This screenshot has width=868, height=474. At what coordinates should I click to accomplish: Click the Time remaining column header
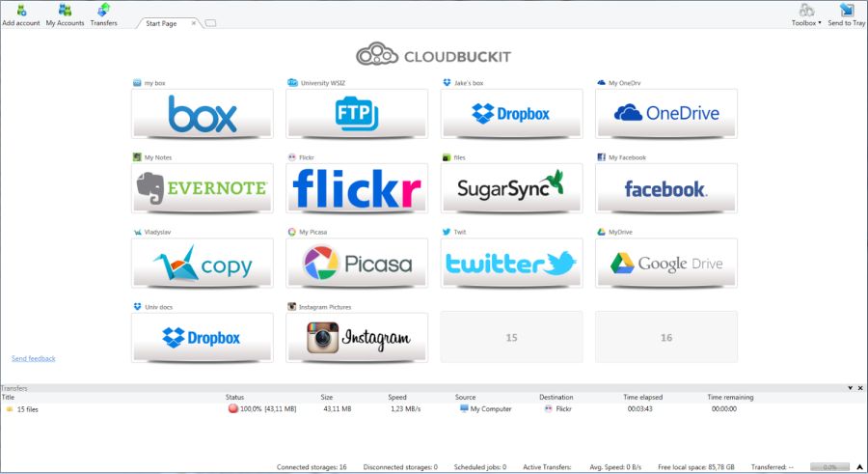point(730,397)
